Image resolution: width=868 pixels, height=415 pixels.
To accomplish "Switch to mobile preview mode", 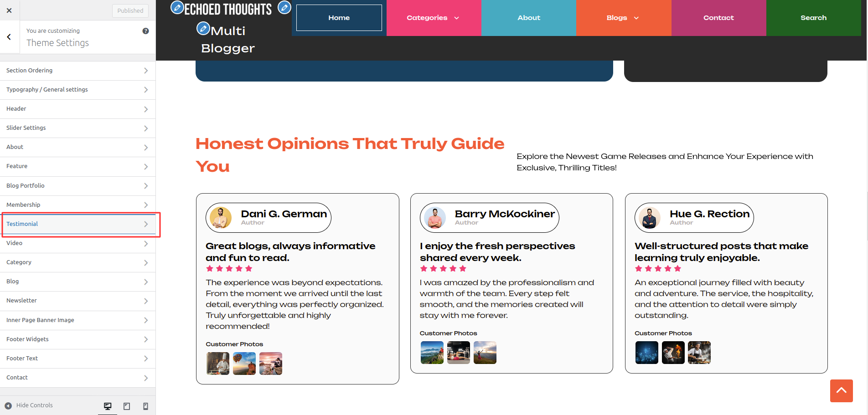I will tap(145, 406).
